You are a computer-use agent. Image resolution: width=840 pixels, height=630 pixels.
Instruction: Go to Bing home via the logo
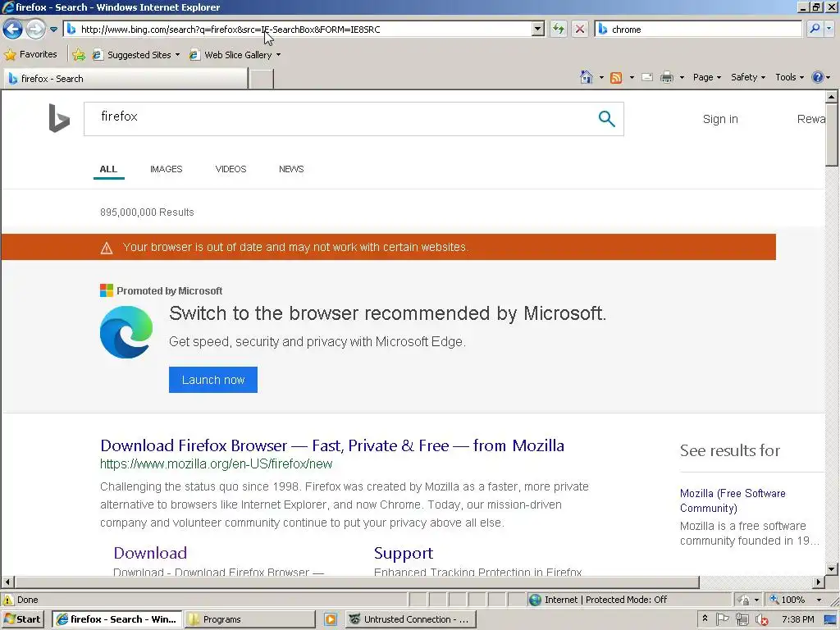coord(59,118)
